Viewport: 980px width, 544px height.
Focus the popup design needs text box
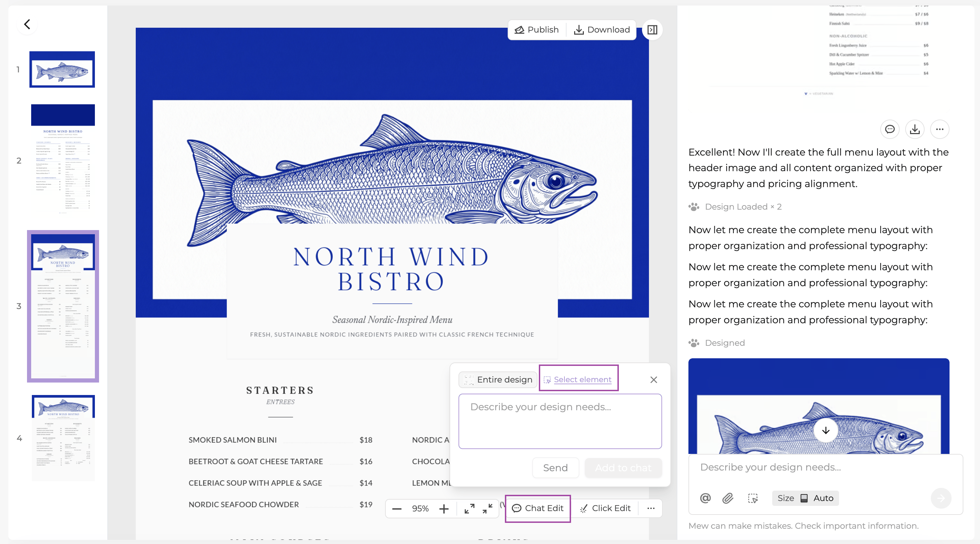point(560,421)
